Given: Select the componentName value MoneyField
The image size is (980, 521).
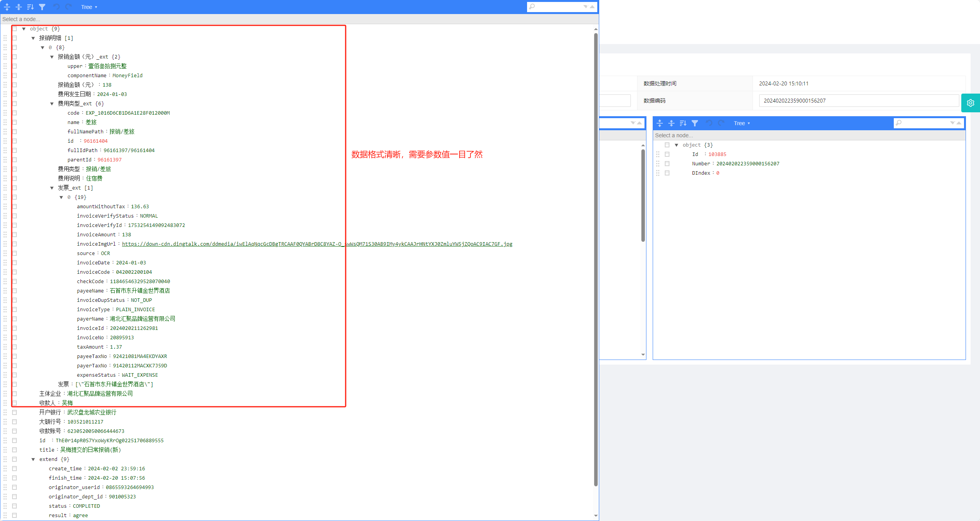Looking at the screenshot, I should (128, 76).
